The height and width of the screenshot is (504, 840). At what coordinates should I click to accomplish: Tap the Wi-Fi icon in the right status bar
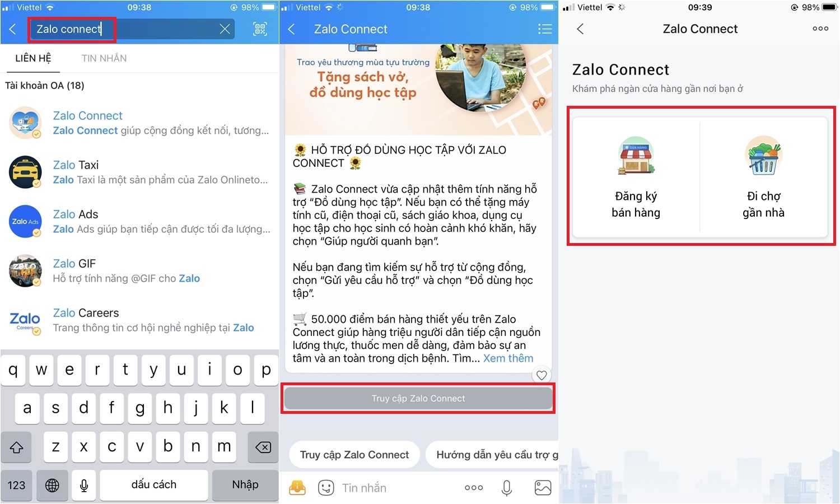[610, 7]
